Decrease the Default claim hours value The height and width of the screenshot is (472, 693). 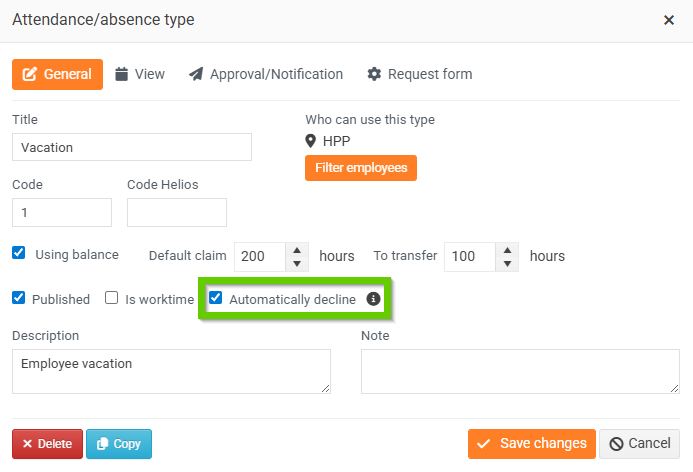(297, 263)
